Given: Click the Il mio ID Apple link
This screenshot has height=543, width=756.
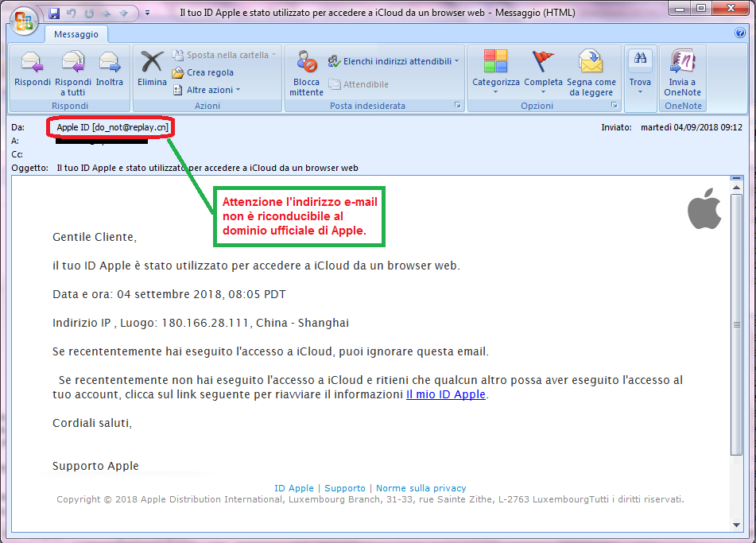Looking at the screenshot, I should pyautogui.click(x=446, y=394).
